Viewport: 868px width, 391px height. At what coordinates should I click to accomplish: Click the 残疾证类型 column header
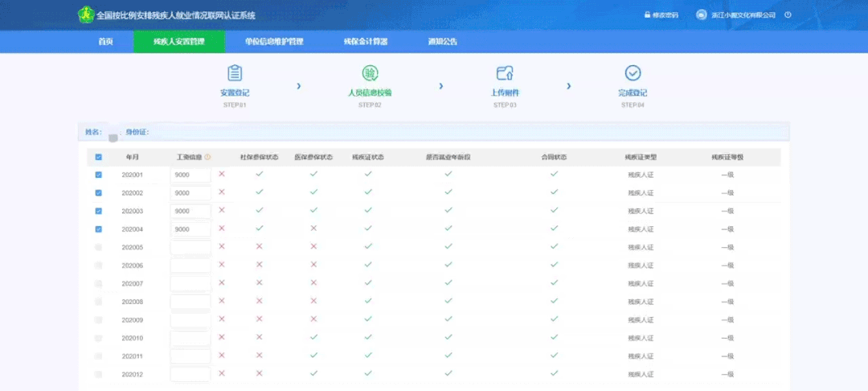pyautogui.click(x=641, y=158)
